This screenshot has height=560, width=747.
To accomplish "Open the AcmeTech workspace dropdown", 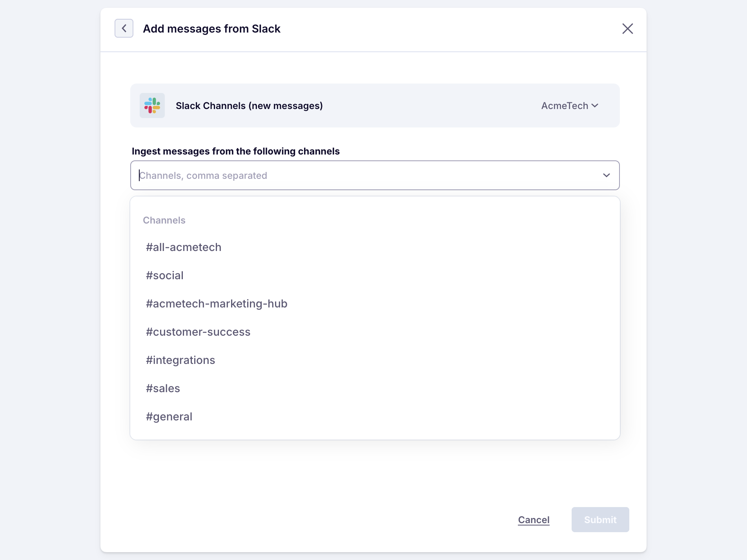I will pyautogui.click(x=569, y=105).
